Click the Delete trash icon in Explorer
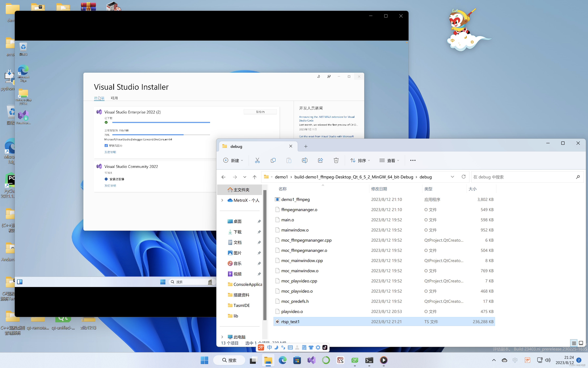 coord(336,160)
